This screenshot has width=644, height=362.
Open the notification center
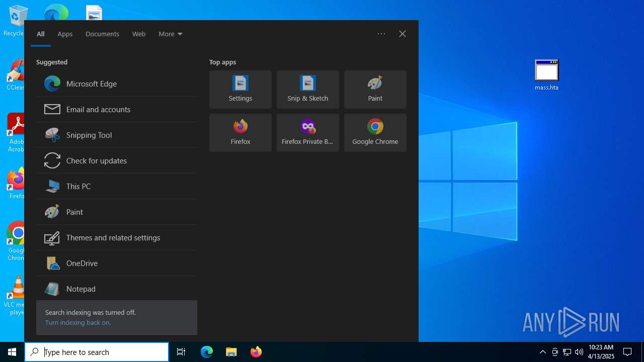627,352
